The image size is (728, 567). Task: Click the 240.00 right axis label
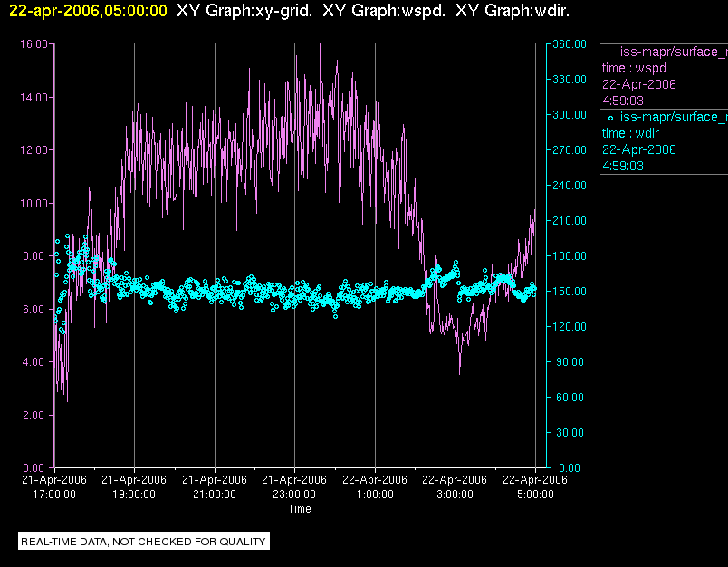[570, 186]
